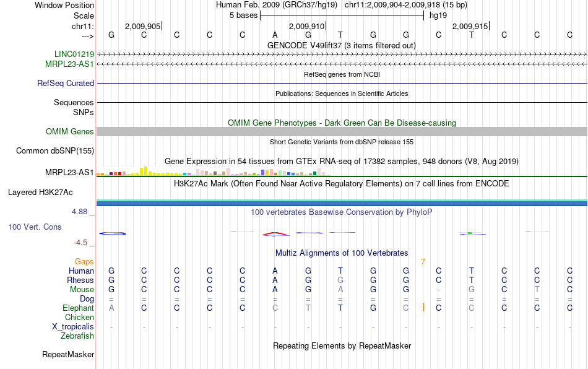Select the Scale track label
Viewport: 588px width, 369px height.
84,15
